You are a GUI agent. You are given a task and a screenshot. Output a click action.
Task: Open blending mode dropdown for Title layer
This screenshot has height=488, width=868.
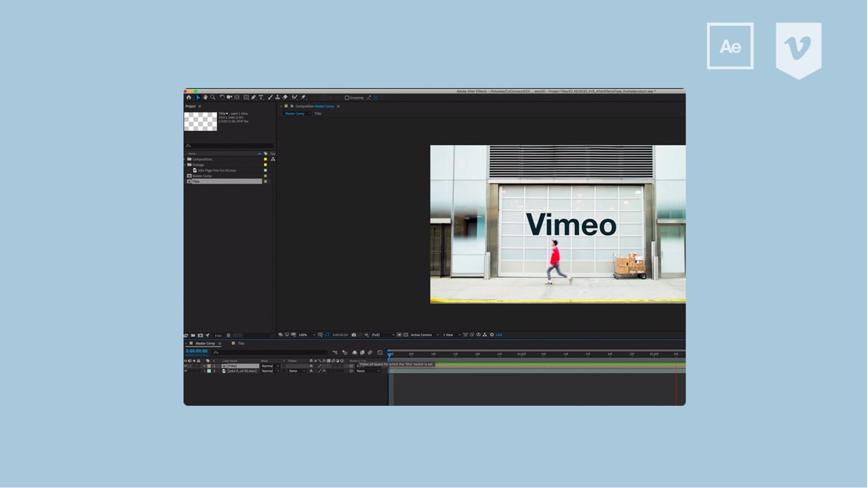click(x=271, y=366)
